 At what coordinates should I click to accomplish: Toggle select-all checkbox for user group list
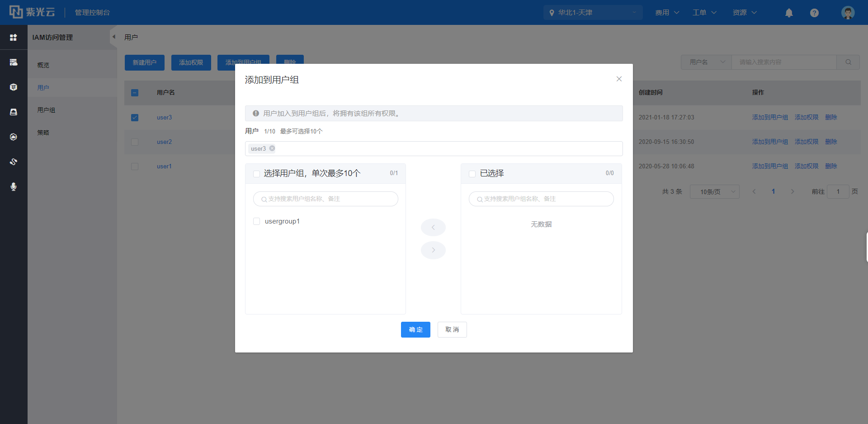257,174
